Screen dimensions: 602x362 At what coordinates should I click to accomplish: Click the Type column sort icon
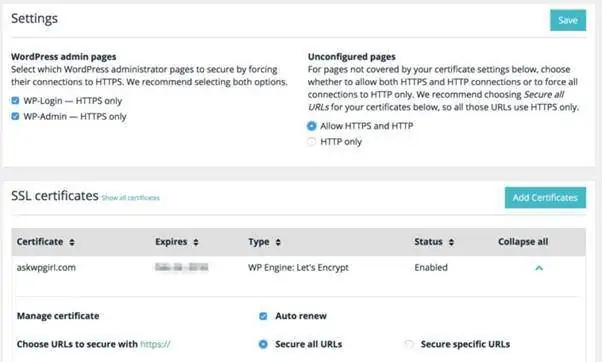click(278, 242)
